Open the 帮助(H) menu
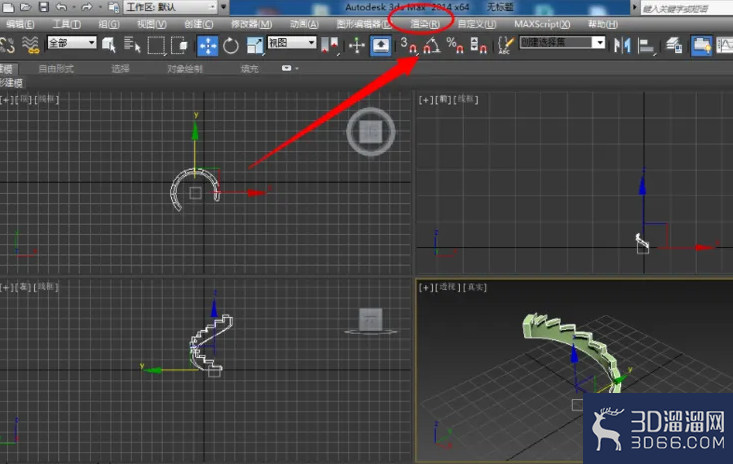 (603, 24)
